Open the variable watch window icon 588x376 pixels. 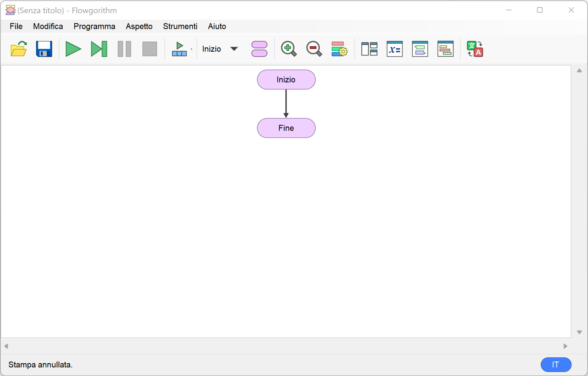(394, 49)
